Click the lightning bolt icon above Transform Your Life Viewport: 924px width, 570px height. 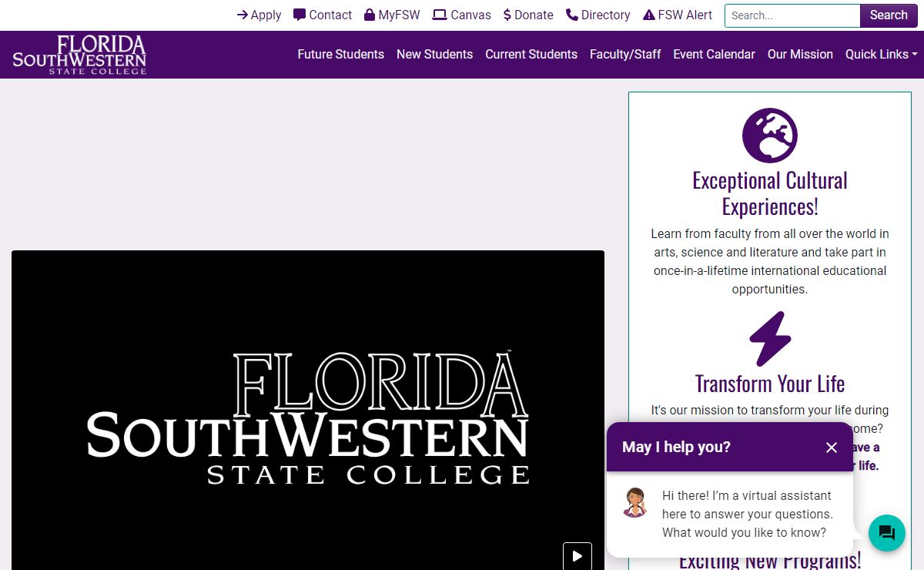pyautogui.click(x=770, y=339)
